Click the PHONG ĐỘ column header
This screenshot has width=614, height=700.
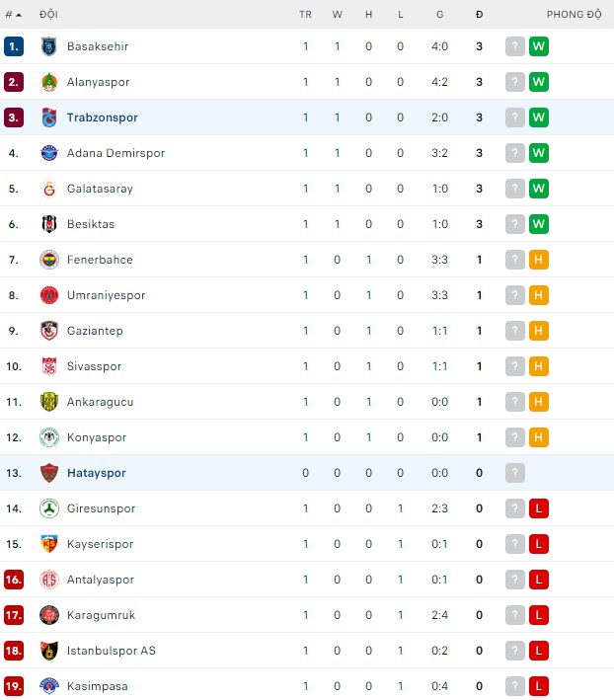coord(574,14)
